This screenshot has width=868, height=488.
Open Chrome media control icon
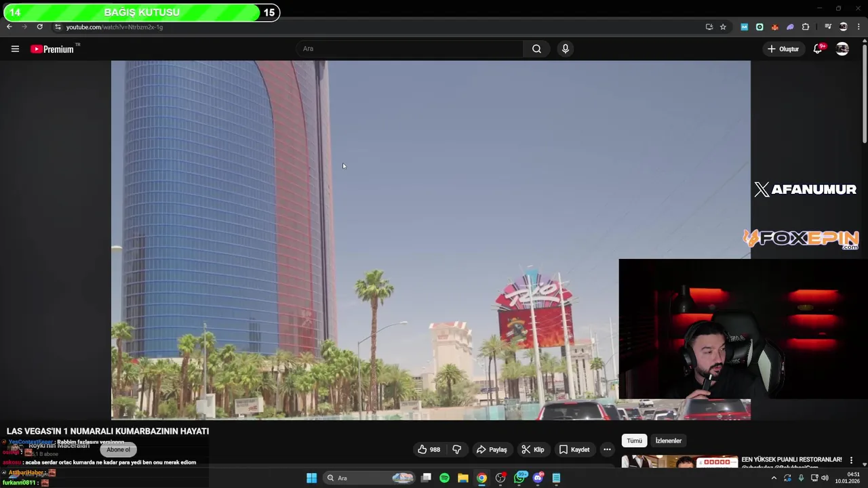(x=828, y=27)
